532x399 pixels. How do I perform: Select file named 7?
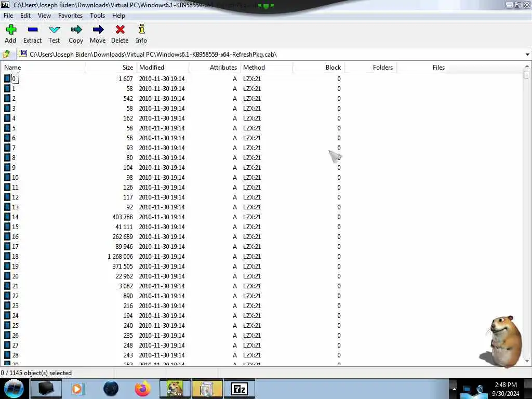tap(14, 148)
